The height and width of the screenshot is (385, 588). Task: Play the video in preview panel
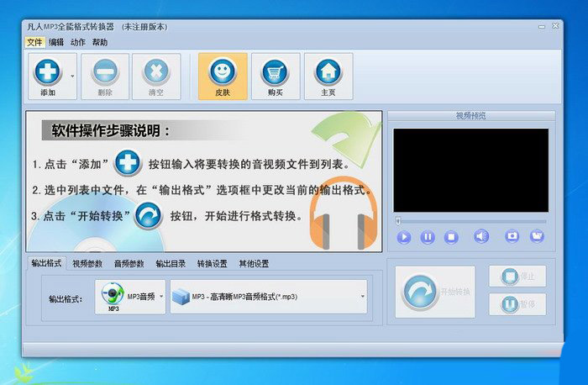click(x=404, y=237)
